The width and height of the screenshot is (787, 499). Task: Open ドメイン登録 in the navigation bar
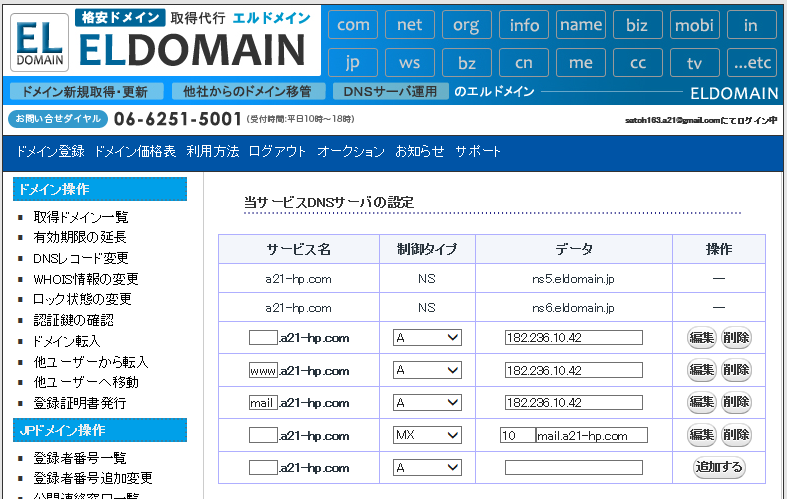tap(50, 151)
